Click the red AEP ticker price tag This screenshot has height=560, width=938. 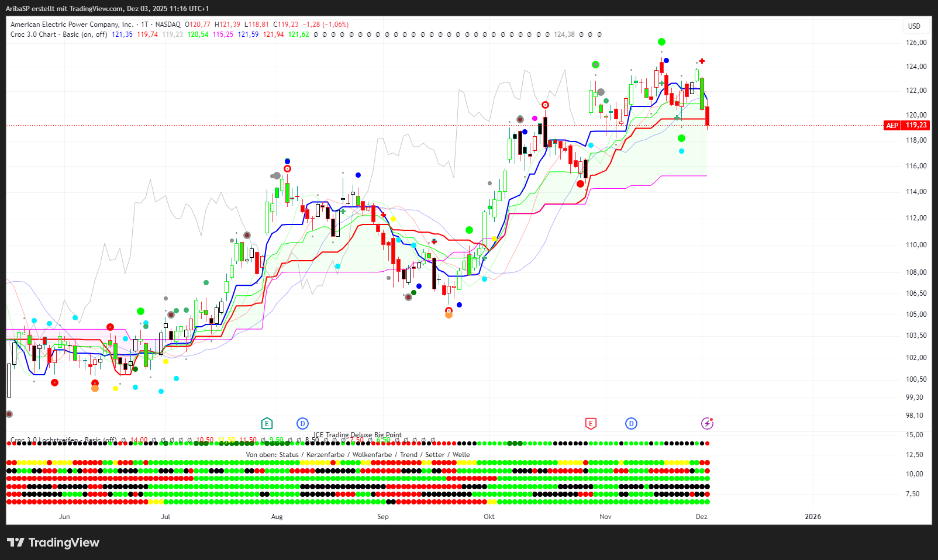point(892,125)
